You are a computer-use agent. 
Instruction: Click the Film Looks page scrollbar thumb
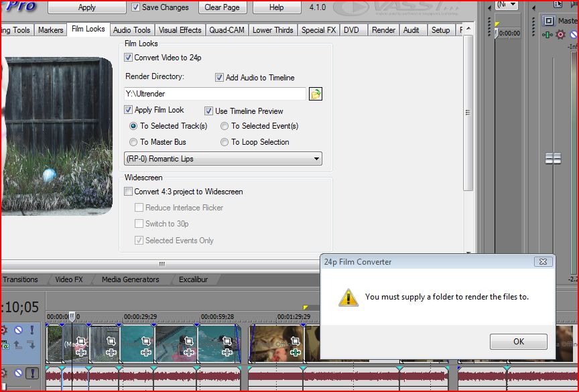pyautogui.click(x=468, y=113)
